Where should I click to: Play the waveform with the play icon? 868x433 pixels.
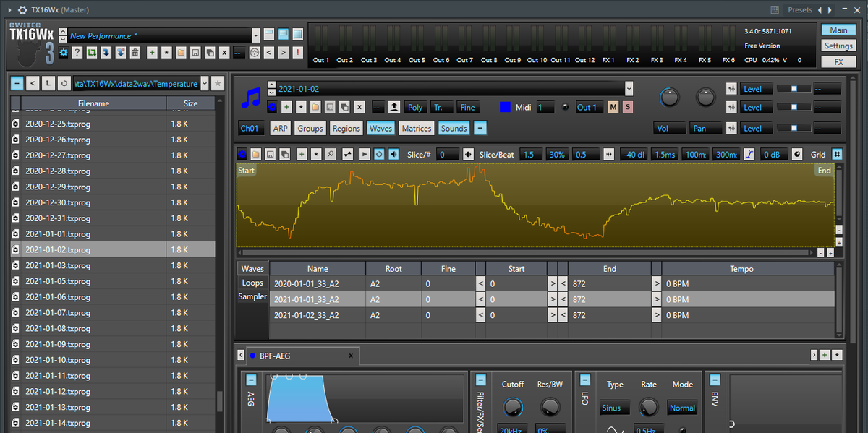tap(365, 154)
